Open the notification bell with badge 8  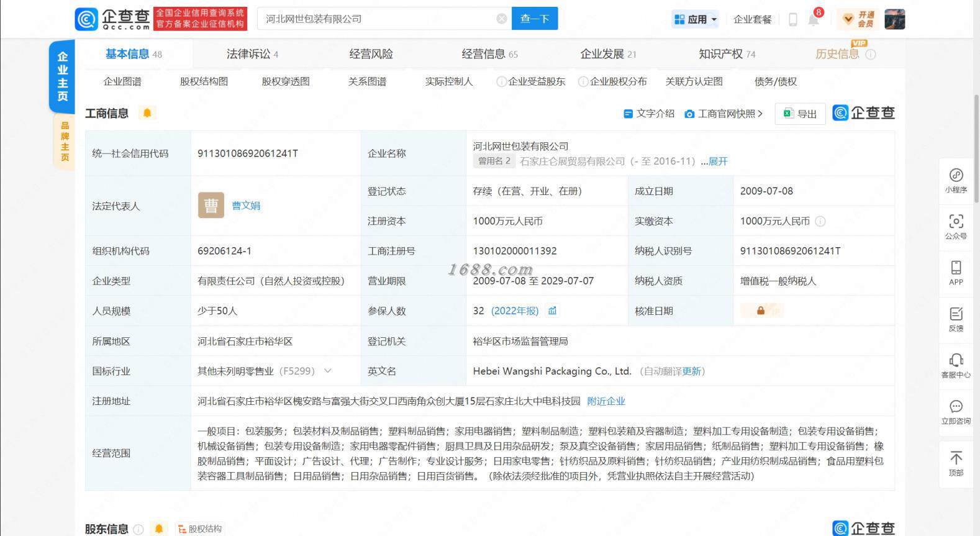pos(814,19)
